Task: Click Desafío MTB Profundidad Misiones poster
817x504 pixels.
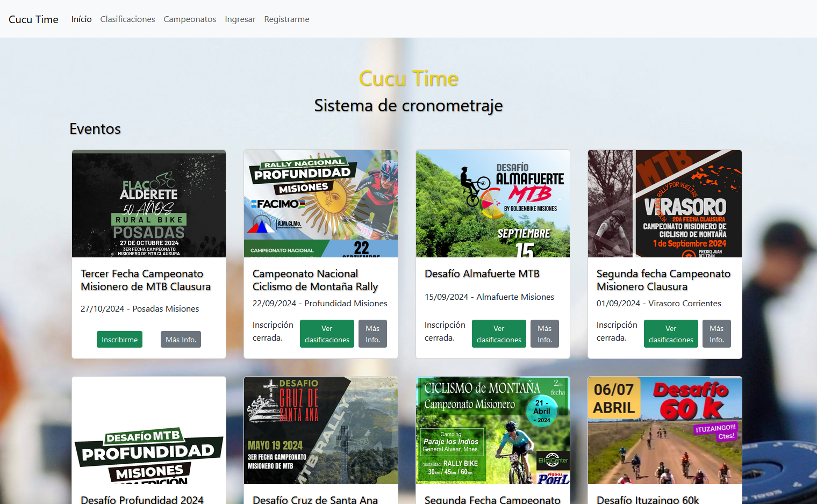Action: (149, 430)
